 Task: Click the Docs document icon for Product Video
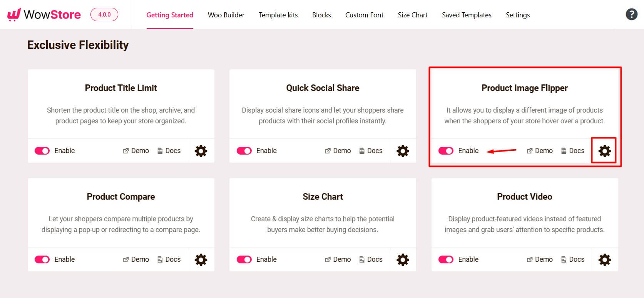[x=564, y=259]
